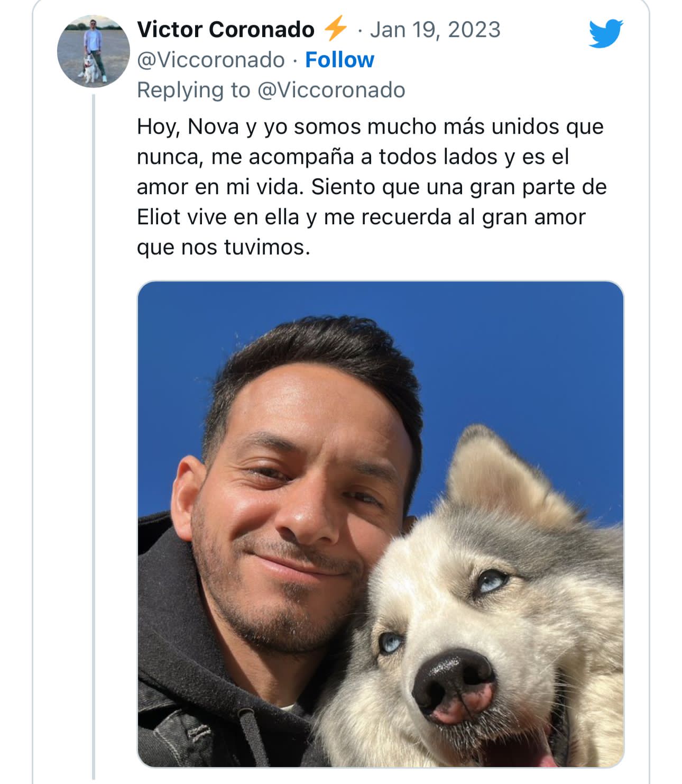682x784 pixels.
Task: Click the 'Replying to' label text
Action: (193, 90)
